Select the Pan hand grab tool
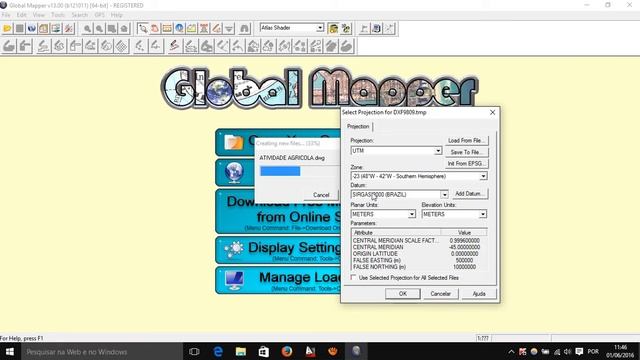Screen dimensions: 640x360 pos(155,29)
